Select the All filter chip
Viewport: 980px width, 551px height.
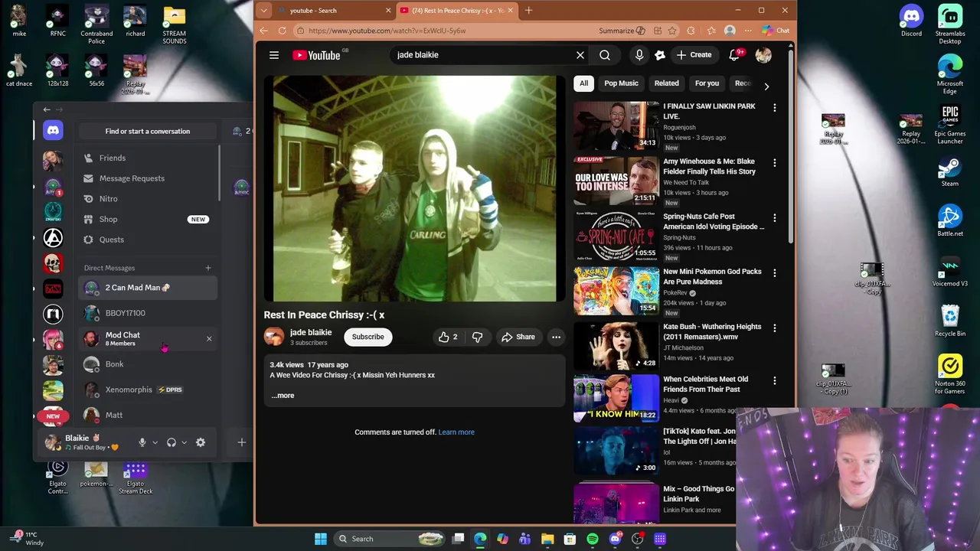[x=583, y=83]
